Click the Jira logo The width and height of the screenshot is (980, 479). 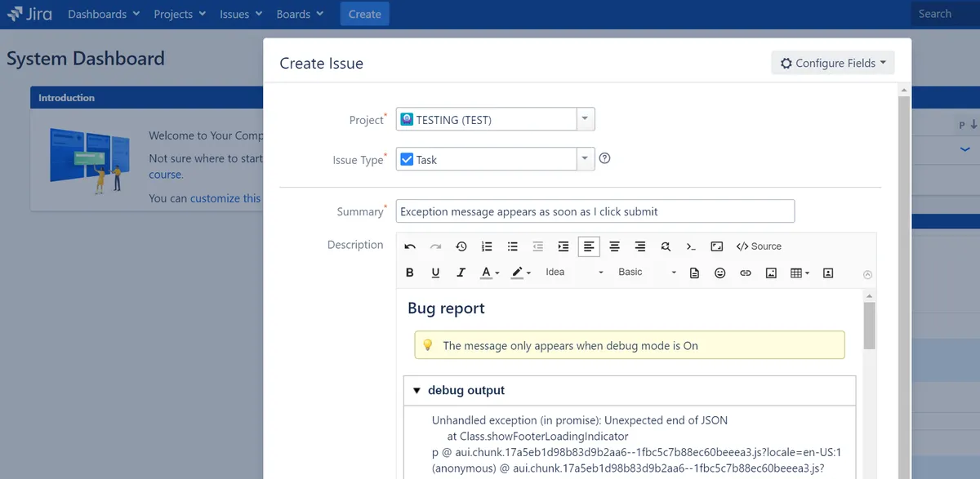pyautogui.click(x=29, y=14)
